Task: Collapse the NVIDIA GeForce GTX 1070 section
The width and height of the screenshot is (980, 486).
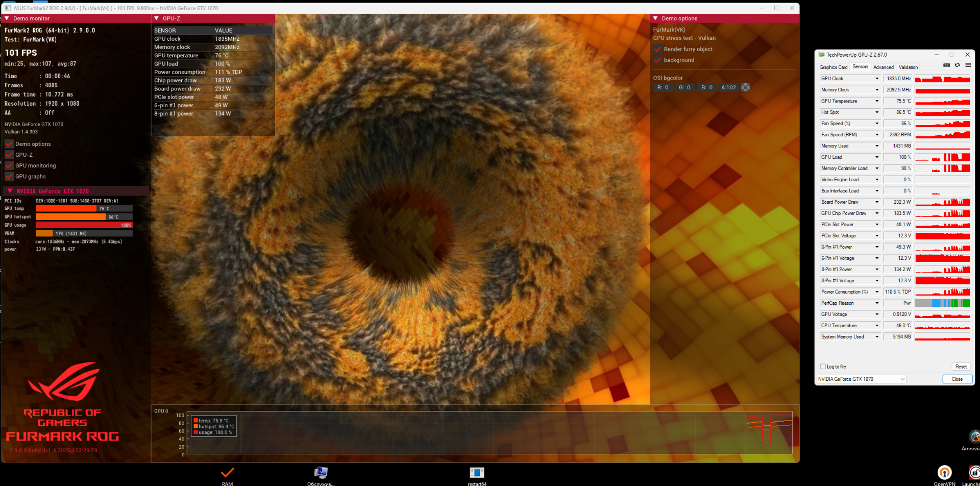Action: [10, 191]
